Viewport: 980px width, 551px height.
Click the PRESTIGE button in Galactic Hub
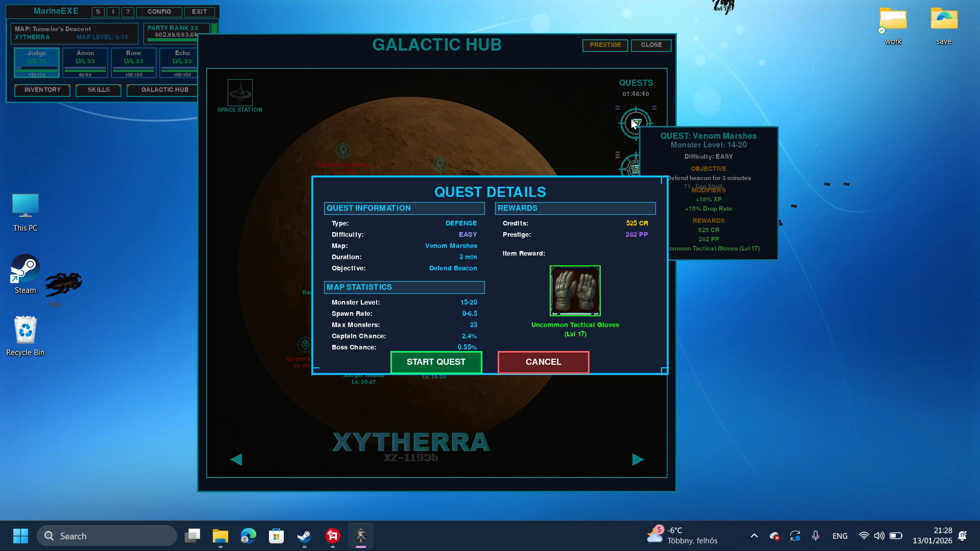click(x=605, y=45)
